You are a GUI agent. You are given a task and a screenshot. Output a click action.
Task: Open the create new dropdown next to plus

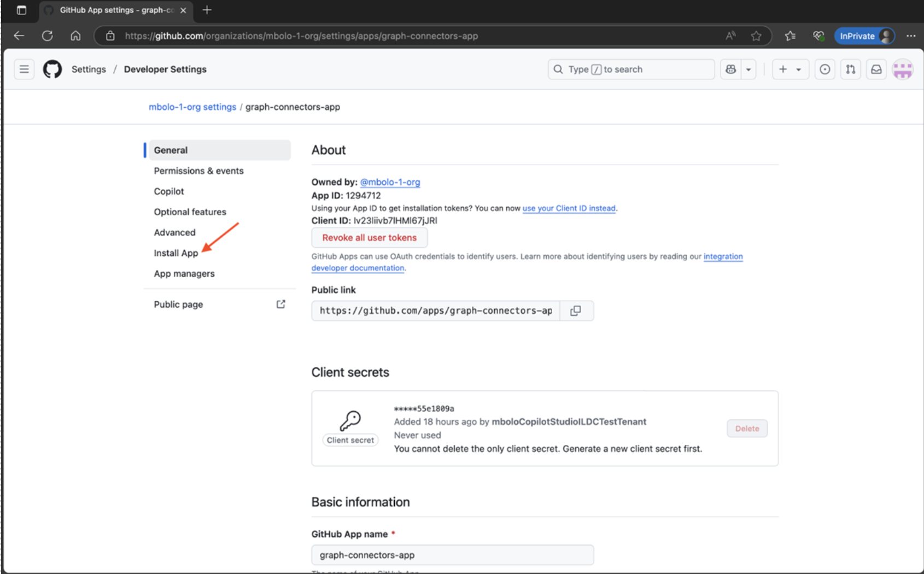[x=798, y=69]
